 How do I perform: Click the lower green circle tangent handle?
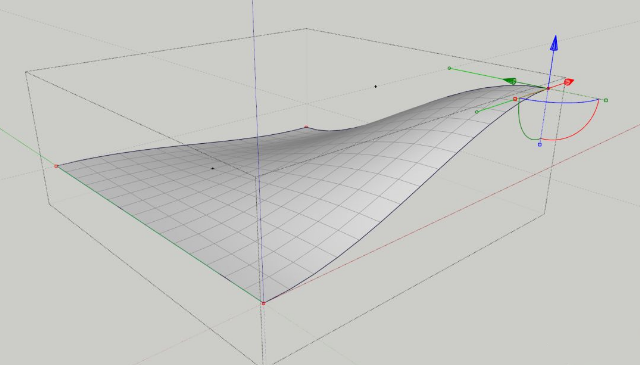[477, 112]
